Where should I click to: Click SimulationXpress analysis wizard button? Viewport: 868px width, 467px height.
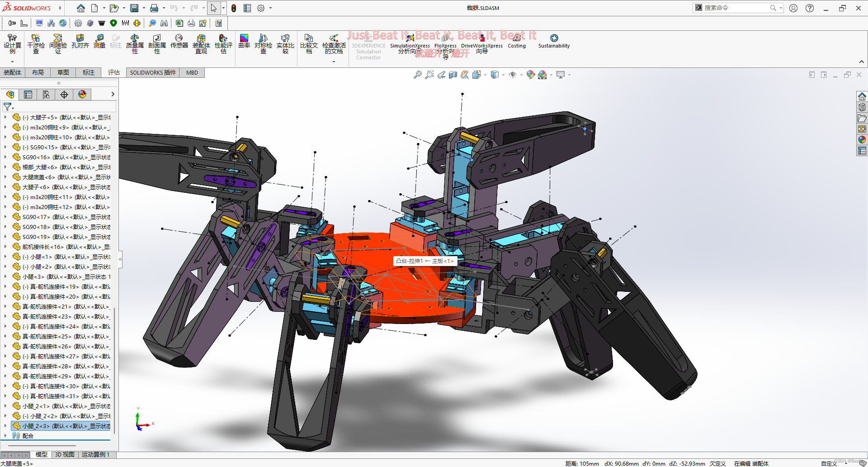click(x=410, y=44)
